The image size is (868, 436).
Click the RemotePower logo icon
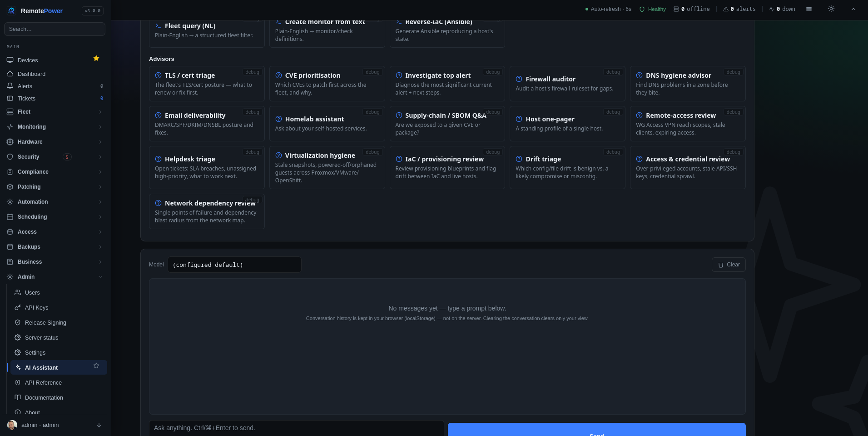click(11, 11)
